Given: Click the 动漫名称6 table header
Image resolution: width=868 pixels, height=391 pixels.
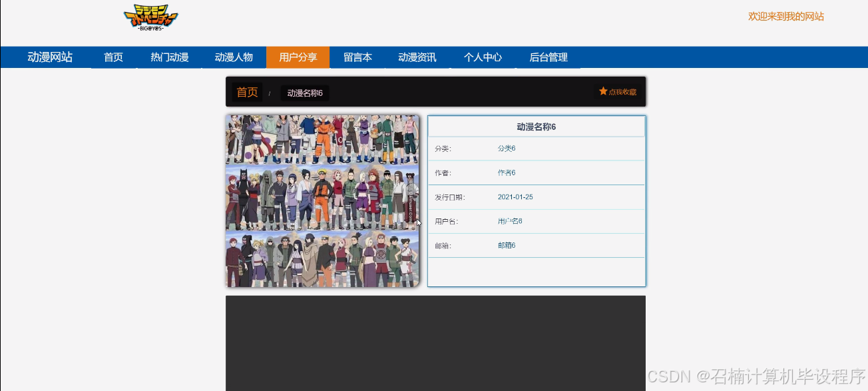Looking at the screenshot, I should pyautogui.click(x=537, y=127).
